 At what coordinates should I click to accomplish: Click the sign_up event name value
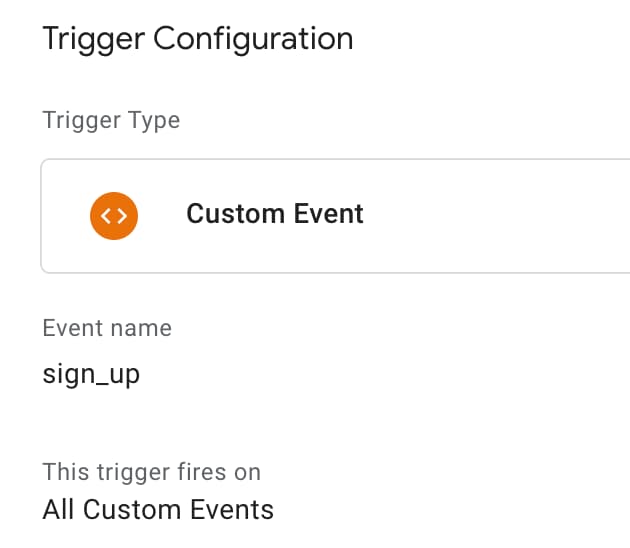tap(91, 374)
